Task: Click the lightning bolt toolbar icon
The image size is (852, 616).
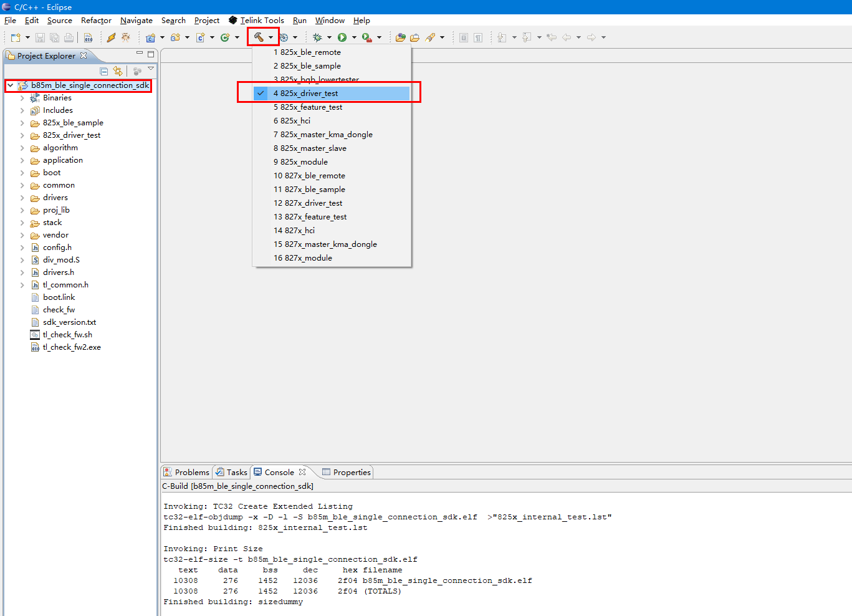Action: tap(111, 37)
